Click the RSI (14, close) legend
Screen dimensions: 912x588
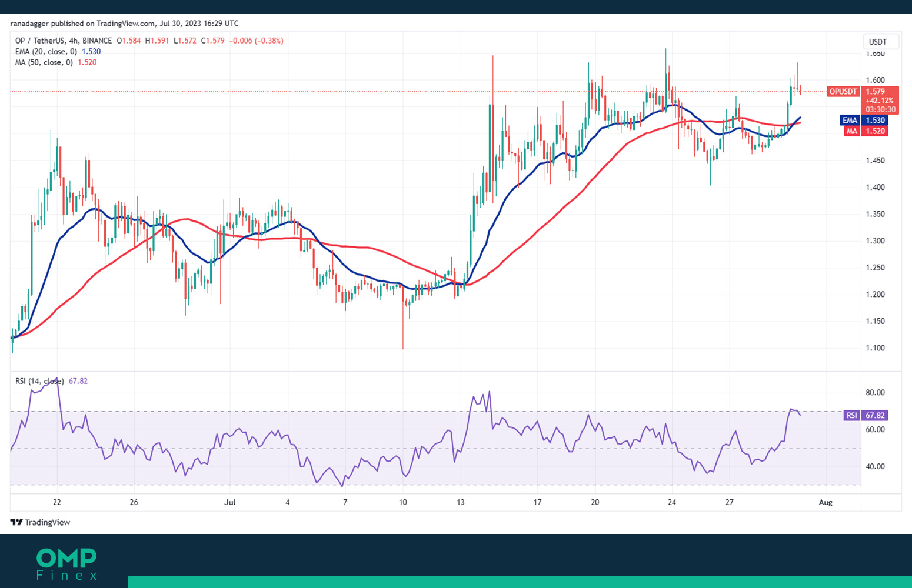(39, 381)
